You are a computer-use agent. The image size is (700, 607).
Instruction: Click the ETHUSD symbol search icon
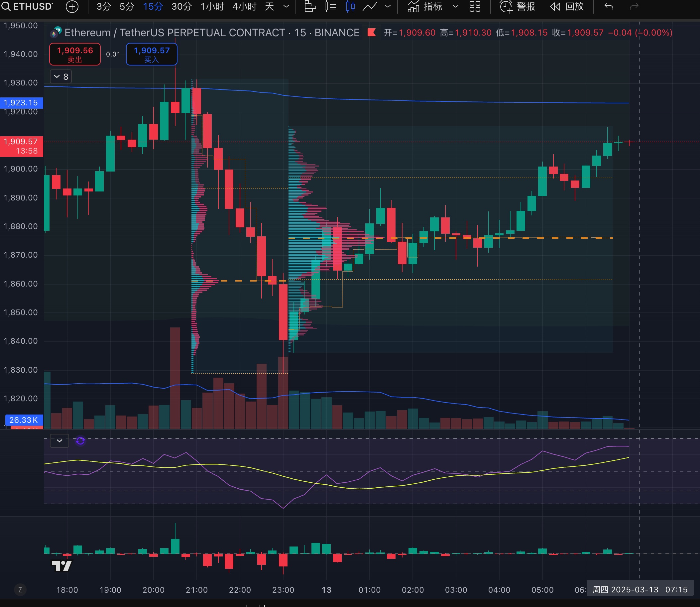6,6
